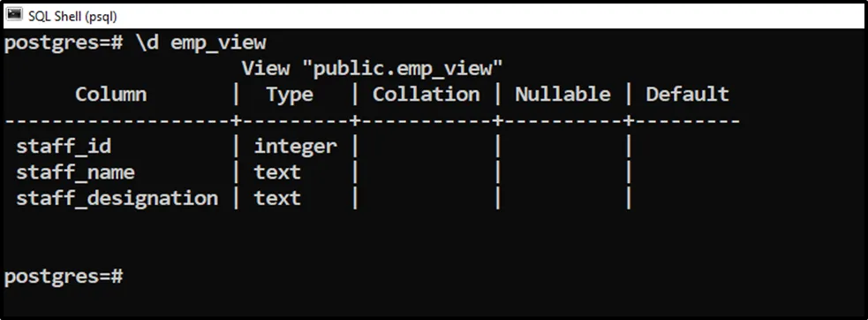
Task: Click the staff_name column name
Action: tap(75, 172)
